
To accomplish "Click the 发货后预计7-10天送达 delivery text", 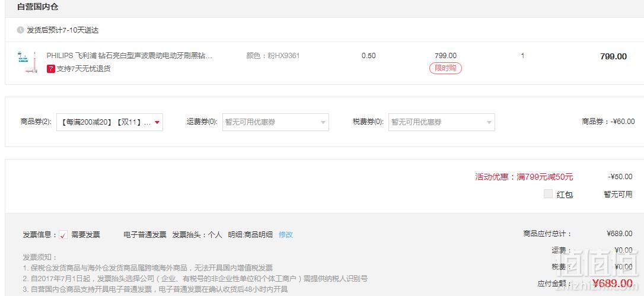I will (x=63, y=30).
